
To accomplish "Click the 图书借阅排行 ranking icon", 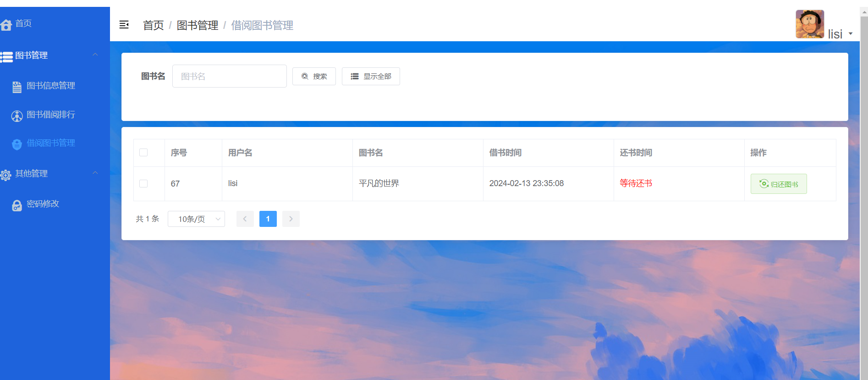I will click(x=17, y=116).
